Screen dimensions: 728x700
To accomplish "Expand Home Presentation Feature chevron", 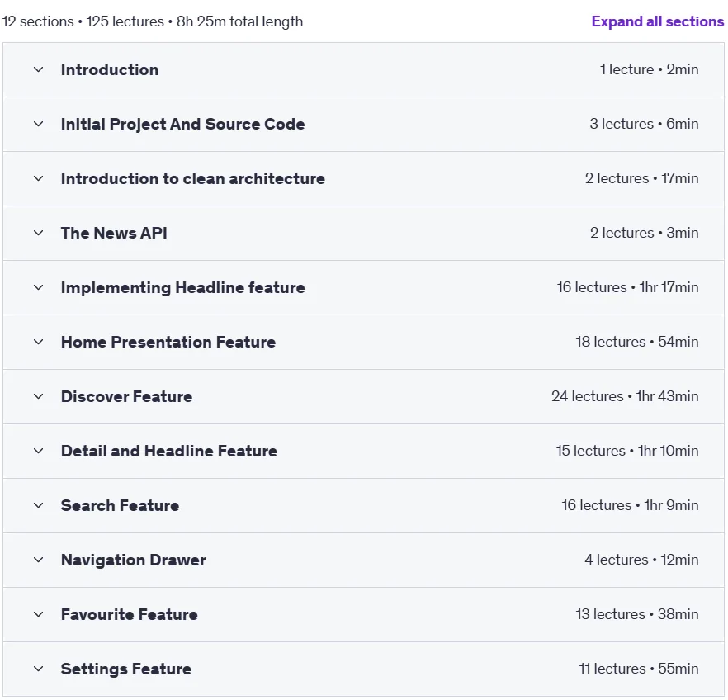I will pos(39,342).
